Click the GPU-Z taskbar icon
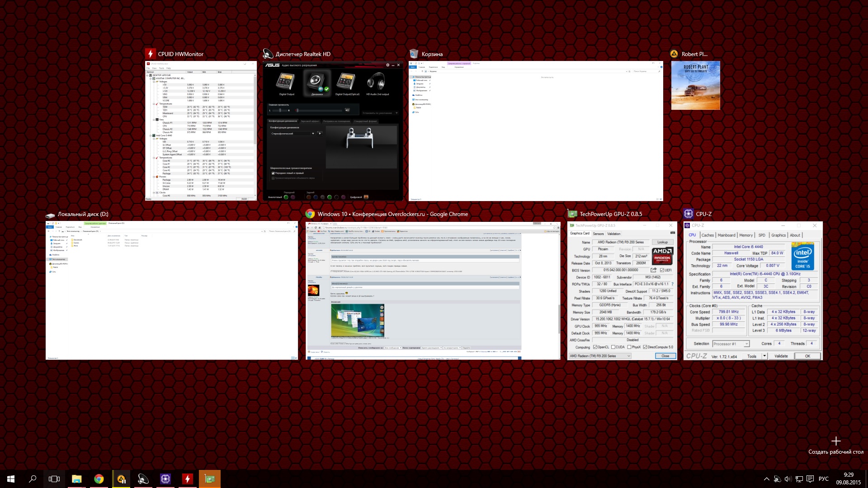Image resolution: width=868 pixels, height=488 pixels. pyautogui.click(x=209, y=479)
